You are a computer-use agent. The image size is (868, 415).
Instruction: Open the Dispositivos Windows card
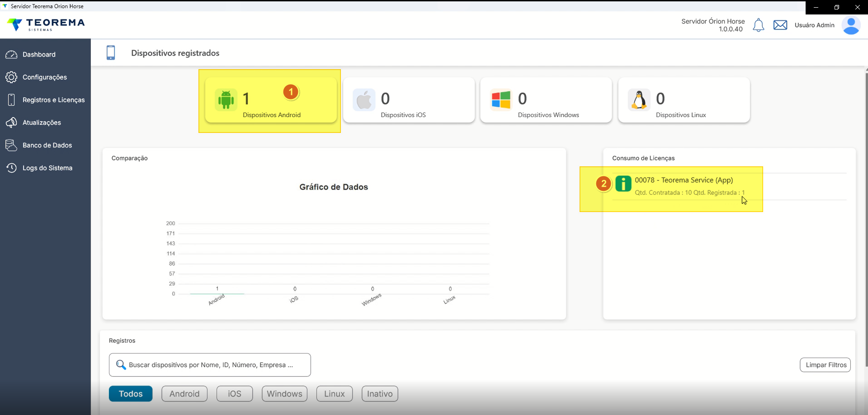pos(546,100)
